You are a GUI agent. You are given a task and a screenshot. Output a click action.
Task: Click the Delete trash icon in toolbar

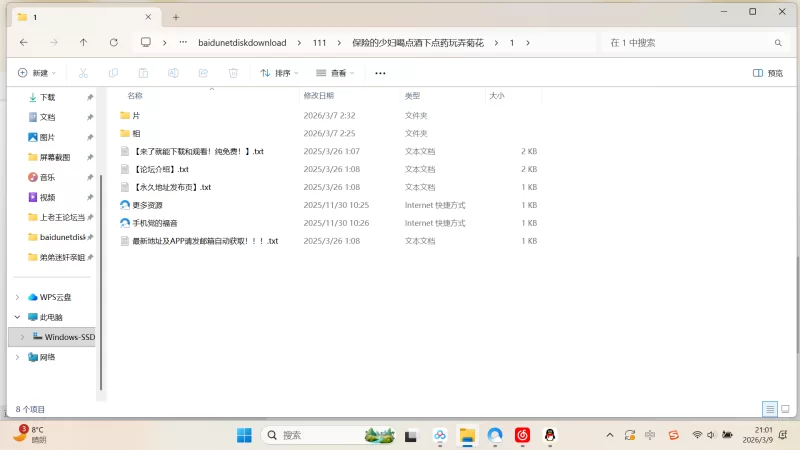(233, 73)
